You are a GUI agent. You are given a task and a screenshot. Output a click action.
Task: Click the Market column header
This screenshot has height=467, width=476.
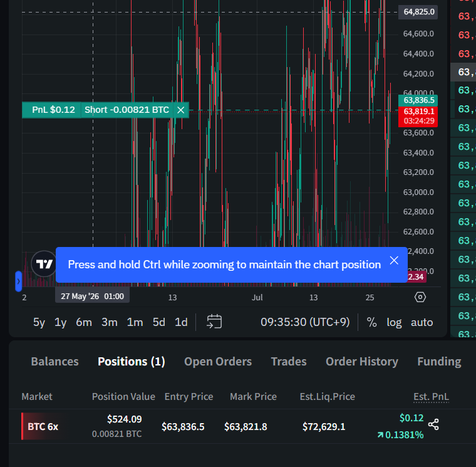(37, 397)
